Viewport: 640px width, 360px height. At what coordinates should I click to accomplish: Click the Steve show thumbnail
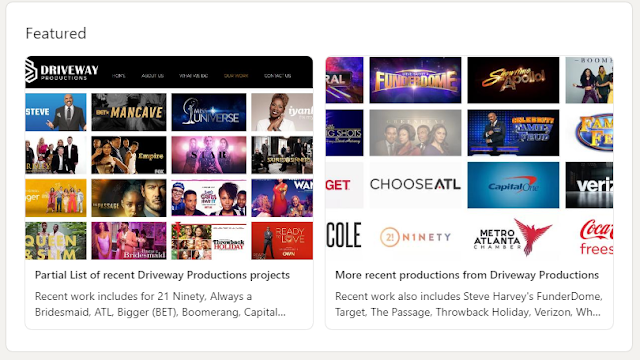[x=56, y=112]
